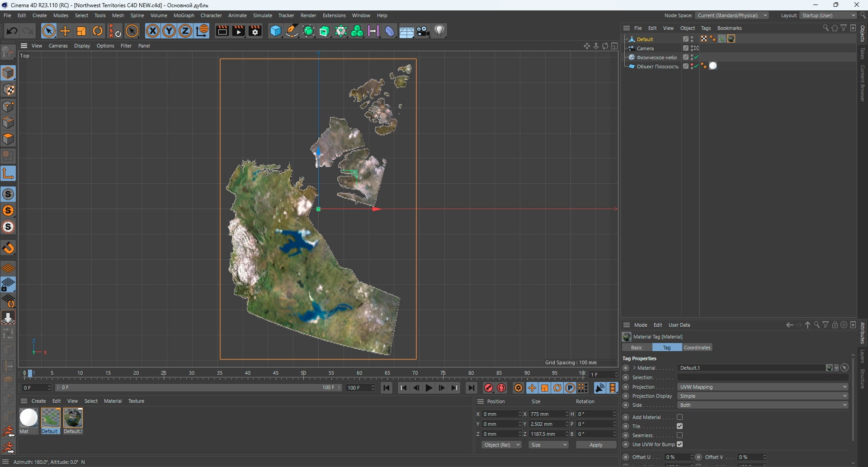
Task: Click the light bulb icon
Action: pyautogui.click(x=439, y=31)
